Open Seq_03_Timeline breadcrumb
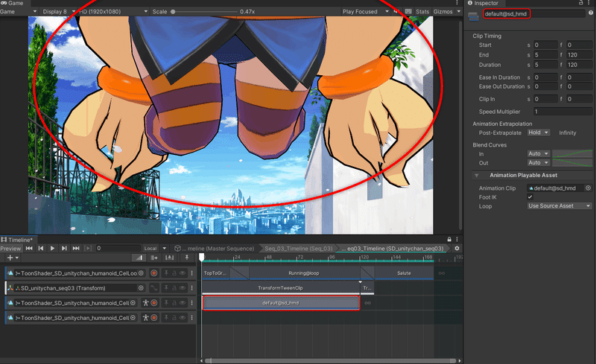Screen dimensions: 596x364 click(299, 249)
